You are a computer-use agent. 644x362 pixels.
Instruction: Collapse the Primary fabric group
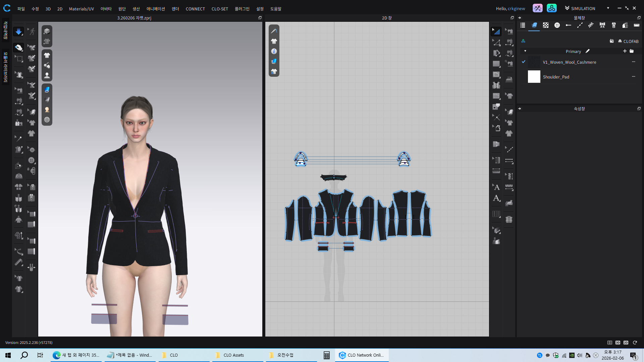click(525, 51)
